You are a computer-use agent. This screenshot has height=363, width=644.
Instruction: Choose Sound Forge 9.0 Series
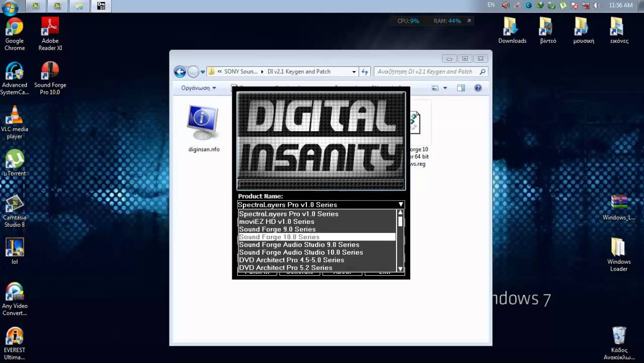click(x=317, y=229)
